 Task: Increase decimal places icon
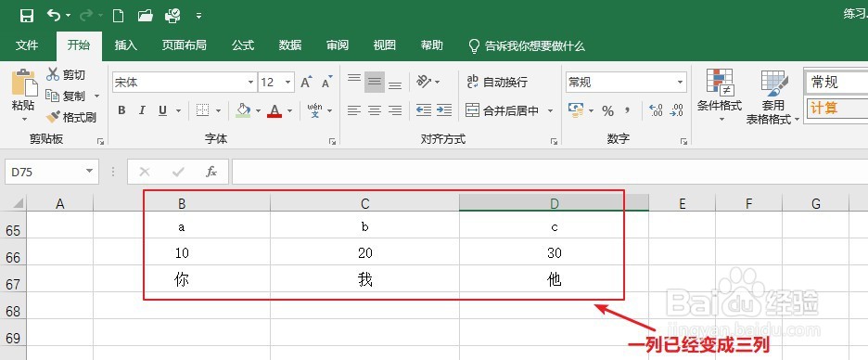tap(656, 110)
